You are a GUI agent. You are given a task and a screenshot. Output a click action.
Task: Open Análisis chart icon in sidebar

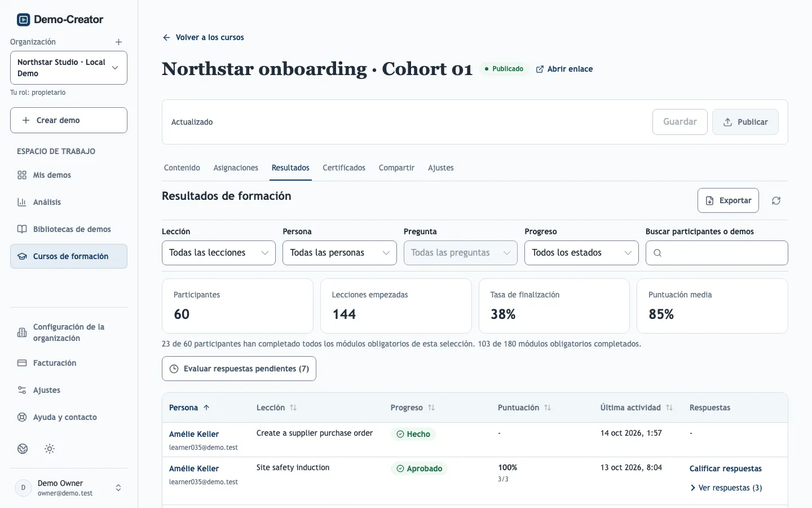click(x=22, y=202)
